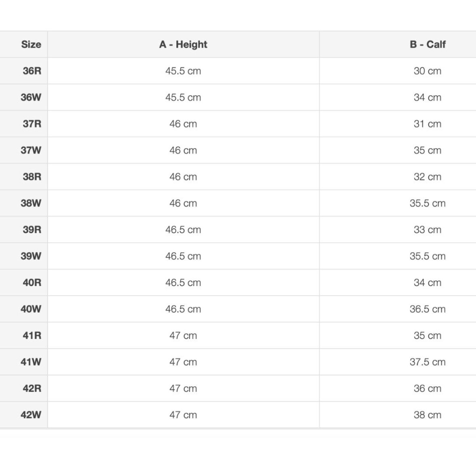
Task: Select the 32 cm calf cell
Action: click(427, 177)
